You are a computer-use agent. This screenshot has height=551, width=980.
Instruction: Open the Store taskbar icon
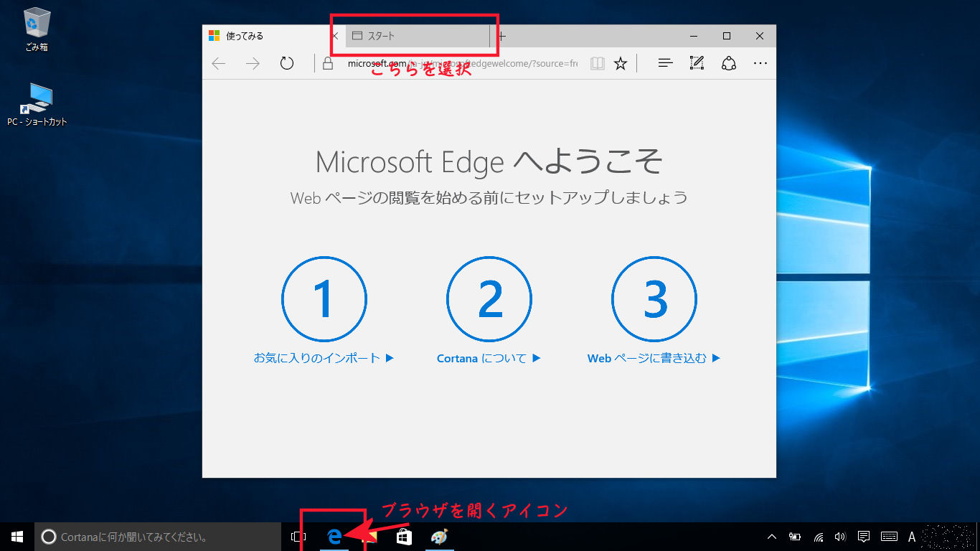(404, 537)
